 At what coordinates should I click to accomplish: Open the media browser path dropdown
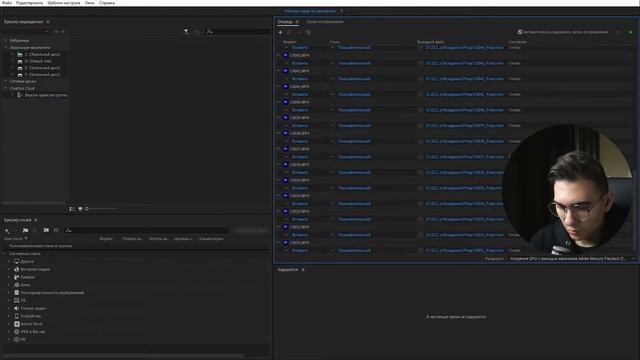(x=47, y=31)
